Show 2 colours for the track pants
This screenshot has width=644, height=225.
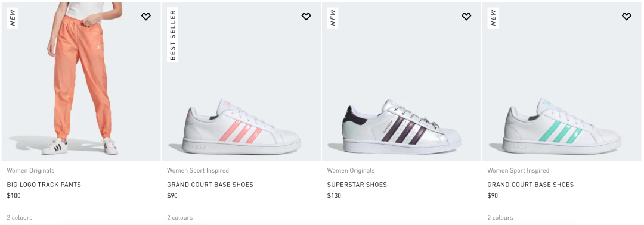(19, 218)
